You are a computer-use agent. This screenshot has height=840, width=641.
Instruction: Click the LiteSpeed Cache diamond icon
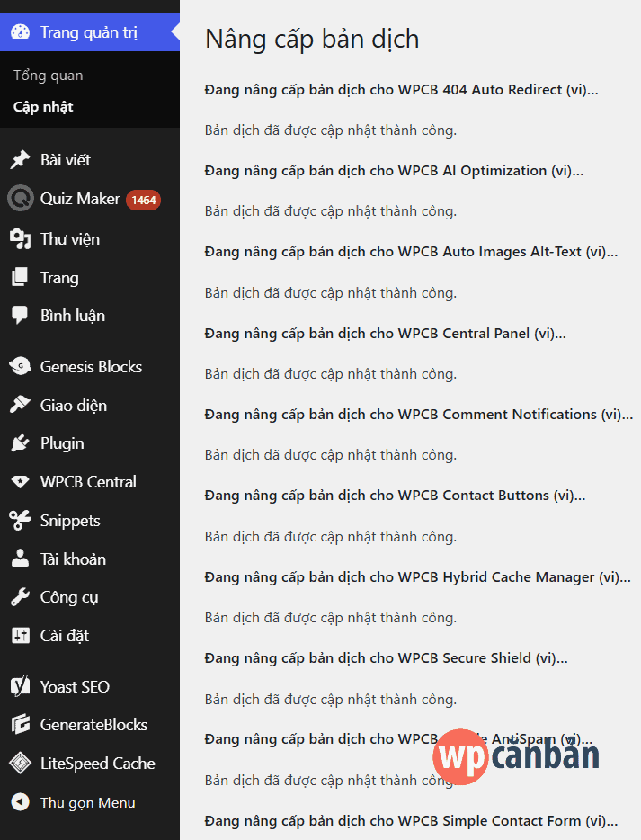point(21,763)
